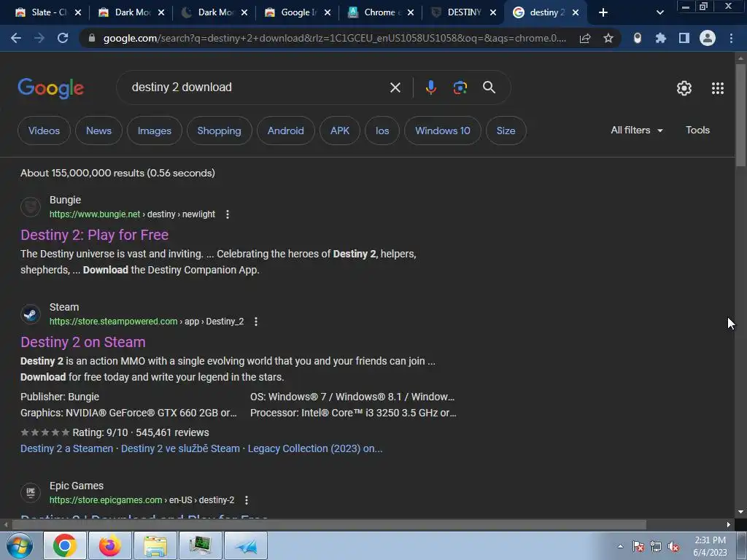Show hidden system tray icons
Image resolution: width=747 pixels, height=560 pixels.
[x=620, y=547]
